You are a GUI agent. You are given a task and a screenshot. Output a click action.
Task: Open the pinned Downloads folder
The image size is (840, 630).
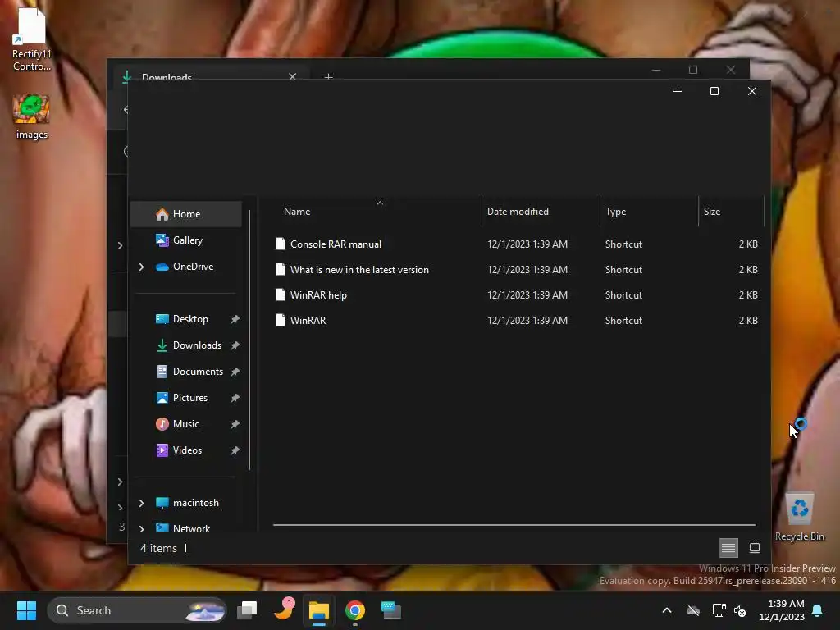pos(197,345)
